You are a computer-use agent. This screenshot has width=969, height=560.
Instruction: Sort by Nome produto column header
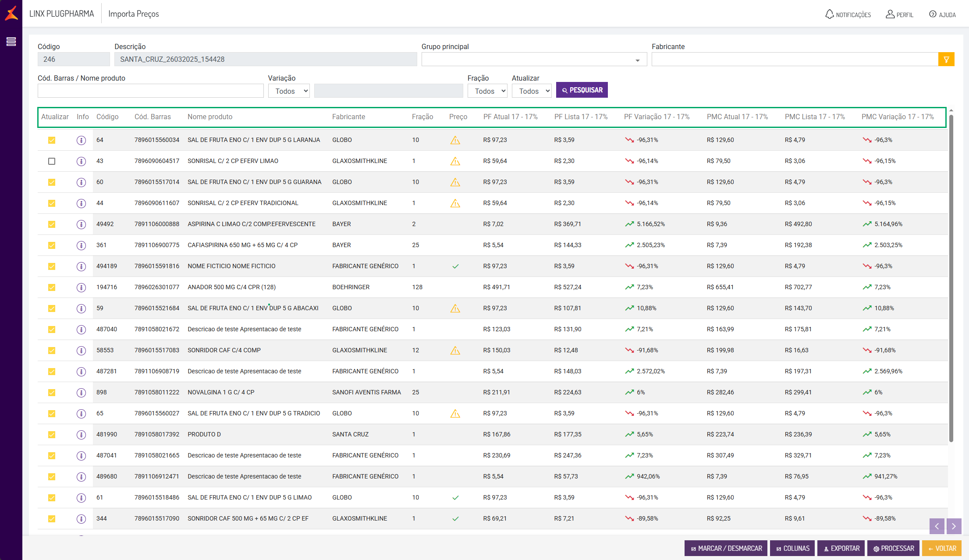210,117
